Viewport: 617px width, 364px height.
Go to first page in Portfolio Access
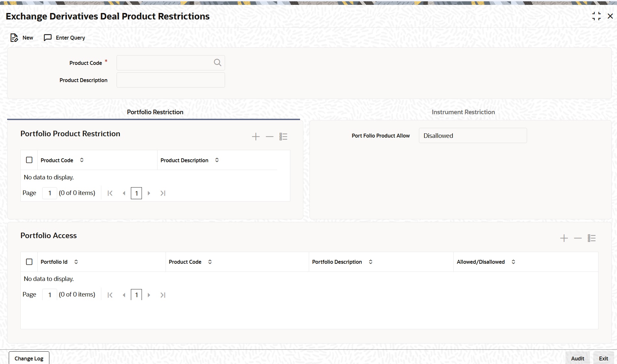pyautogui.click(x=110, y=295)
